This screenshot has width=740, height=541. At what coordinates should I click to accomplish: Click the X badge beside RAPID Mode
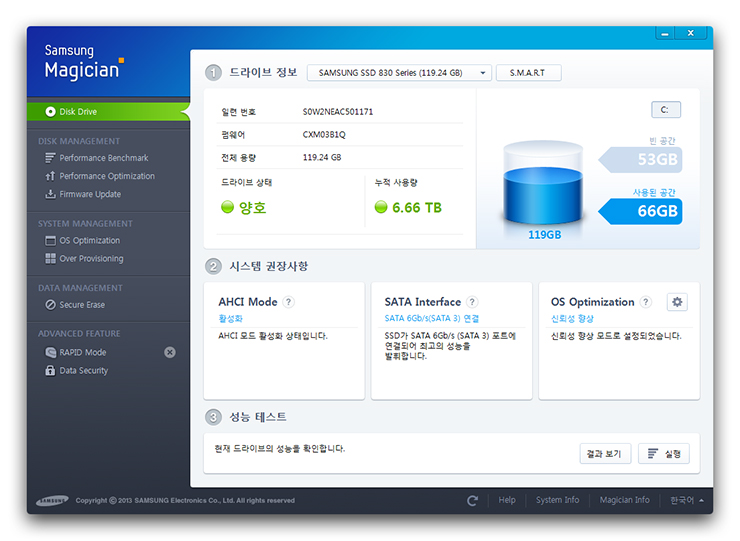point(170,352)
